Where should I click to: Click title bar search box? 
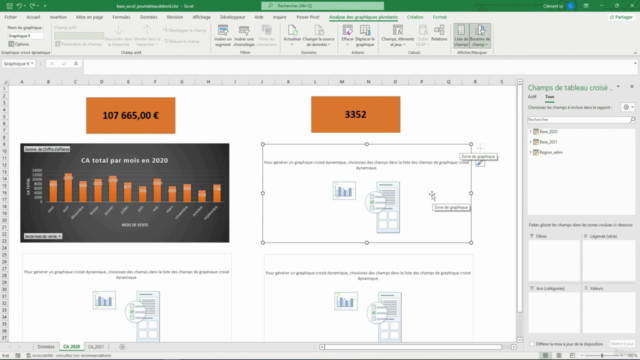pos(322,6)
